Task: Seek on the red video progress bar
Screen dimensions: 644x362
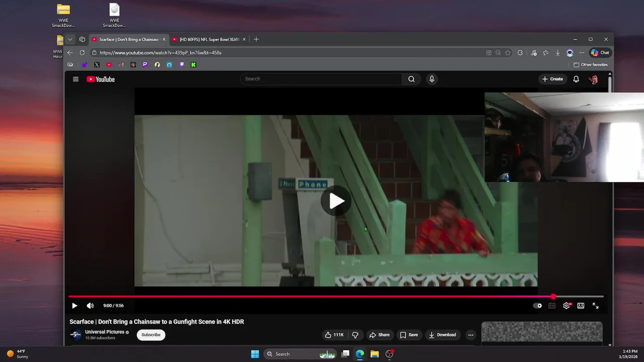Action: tap(336, 297)
